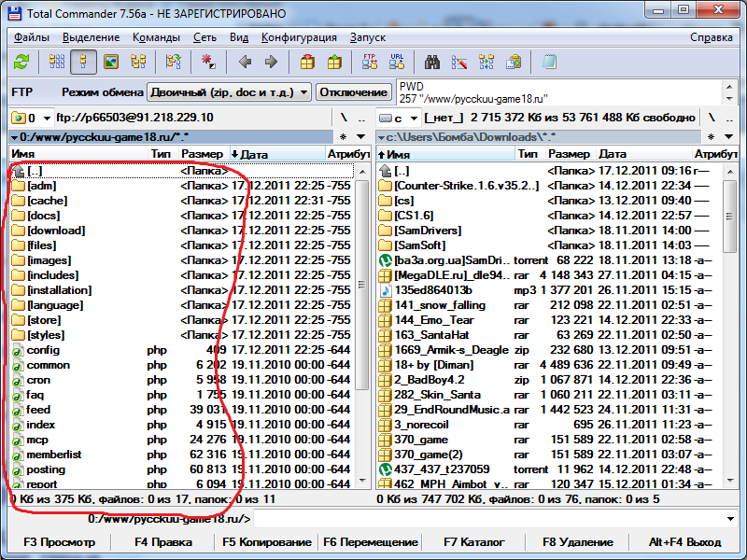This screenshot has height=560, width=747.
Task: Click the F4 Правка button
Action: tap(163, 542)
